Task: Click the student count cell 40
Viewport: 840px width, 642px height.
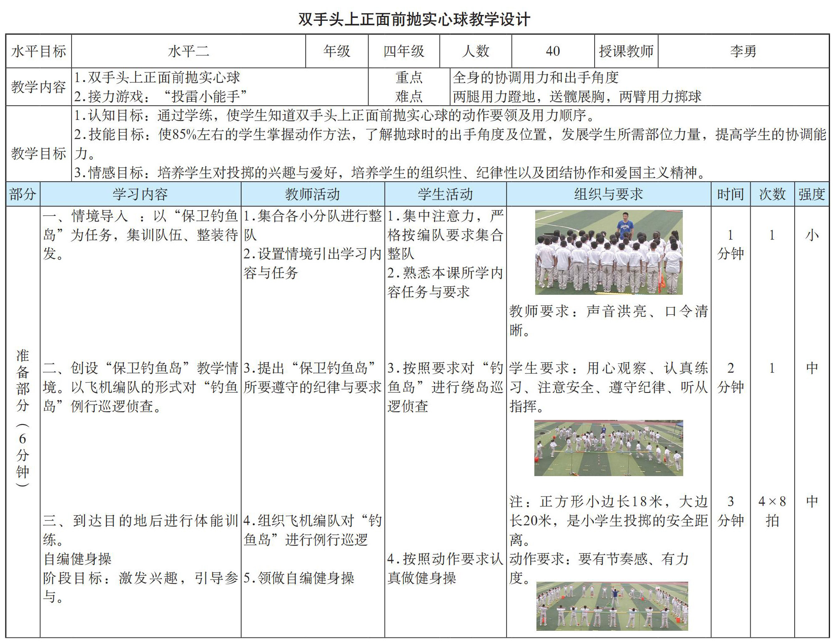Action: [x=553, y=51]
